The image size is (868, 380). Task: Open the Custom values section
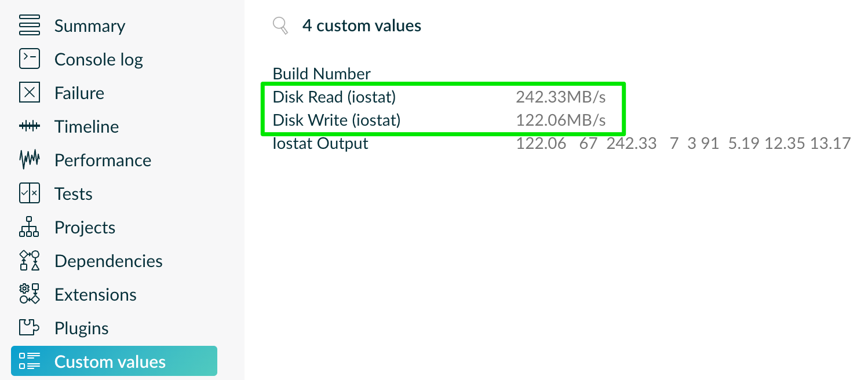110,362
